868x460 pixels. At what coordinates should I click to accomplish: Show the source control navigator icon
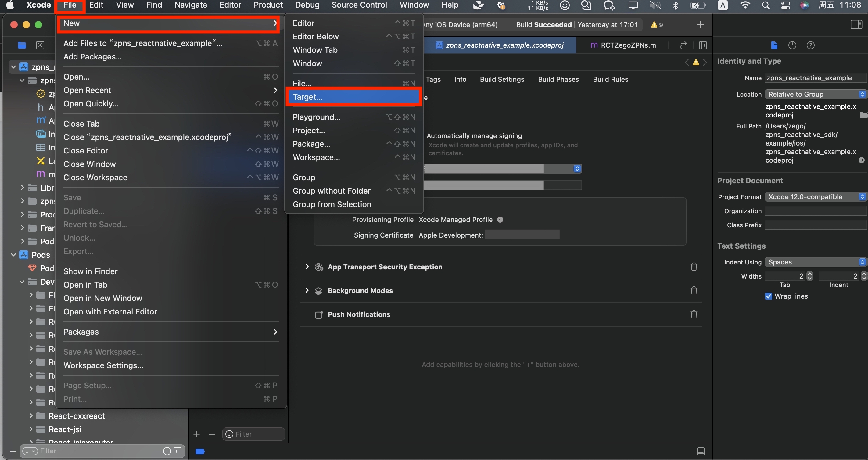(x=40, y=45)
